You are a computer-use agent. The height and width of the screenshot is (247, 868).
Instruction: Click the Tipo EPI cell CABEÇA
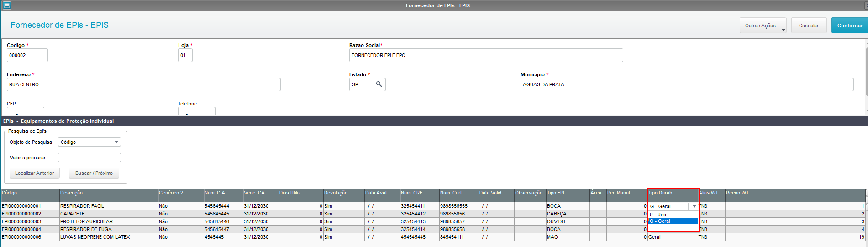[x=568, y=214]
